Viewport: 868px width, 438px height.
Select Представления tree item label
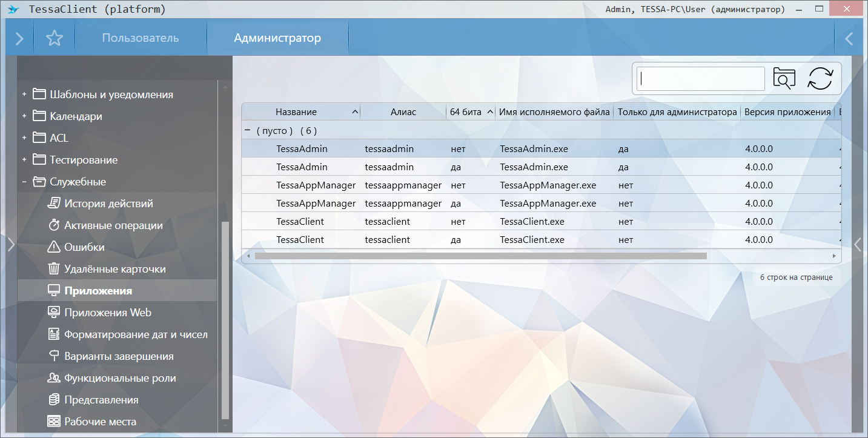(102, 400)
